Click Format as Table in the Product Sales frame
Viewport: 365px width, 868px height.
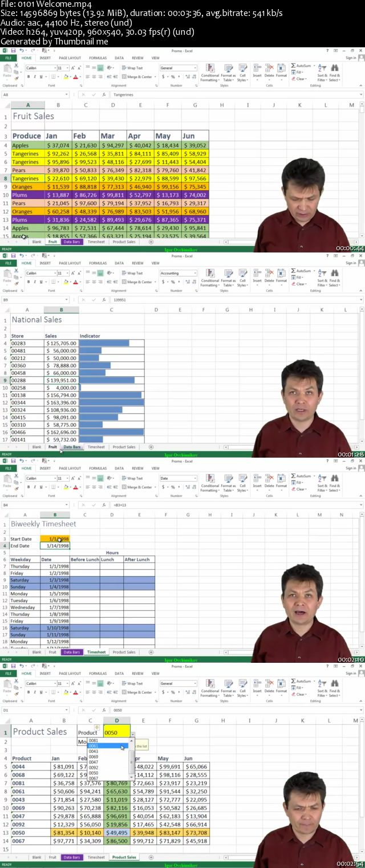[228, 688]
